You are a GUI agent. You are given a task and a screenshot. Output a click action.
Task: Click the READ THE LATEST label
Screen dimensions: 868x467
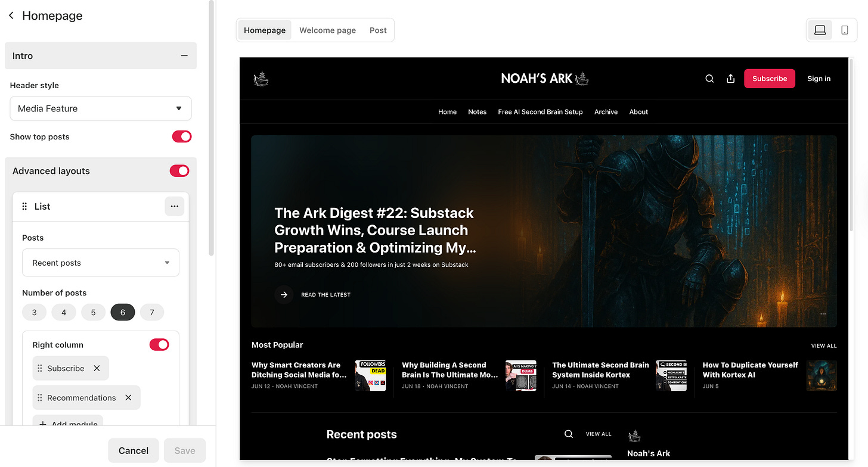point(325,295)
